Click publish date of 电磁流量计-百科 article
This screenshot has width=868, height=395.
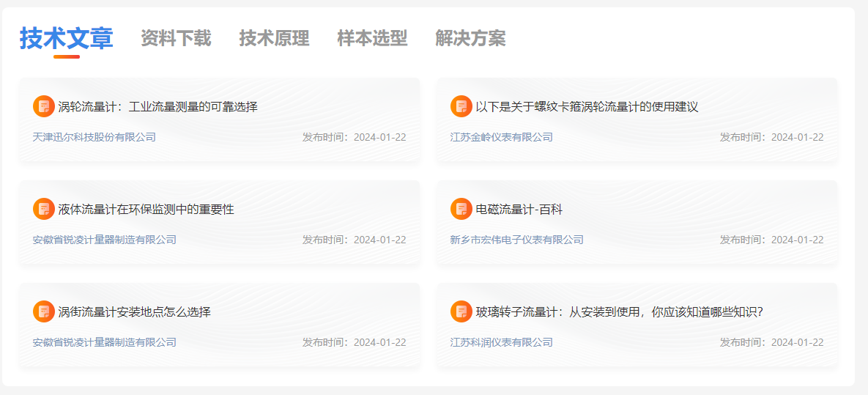point(772,240)
